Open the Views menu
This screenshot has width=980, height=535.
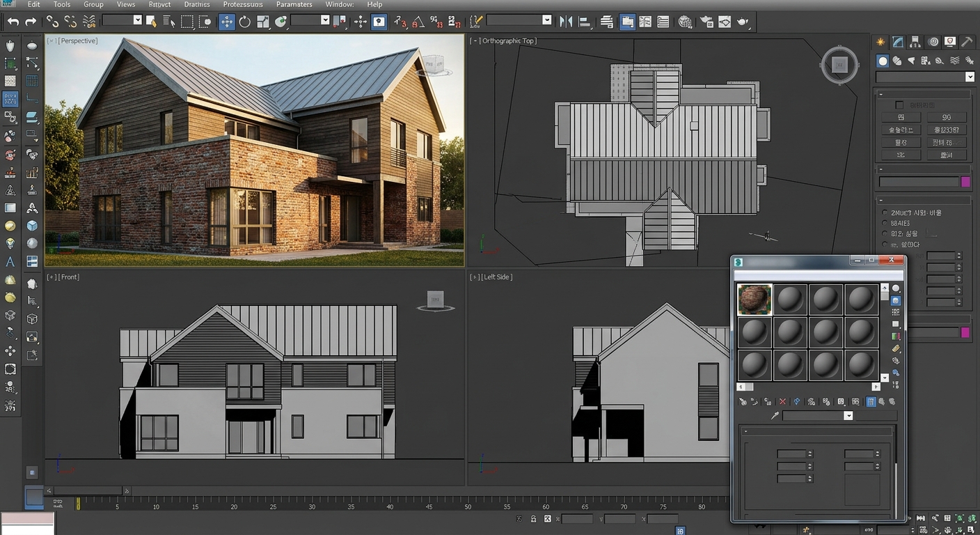tap(125, 4)
